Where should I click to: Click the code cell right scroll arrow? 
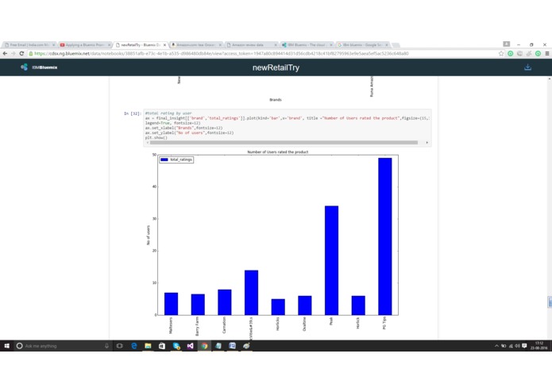point(427,142)
